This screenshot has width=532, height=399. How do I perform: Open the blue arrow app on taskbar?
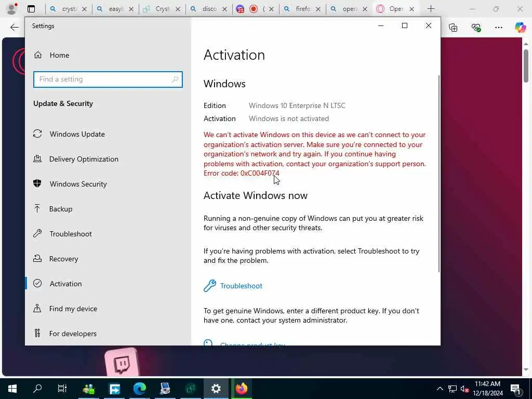114,389
